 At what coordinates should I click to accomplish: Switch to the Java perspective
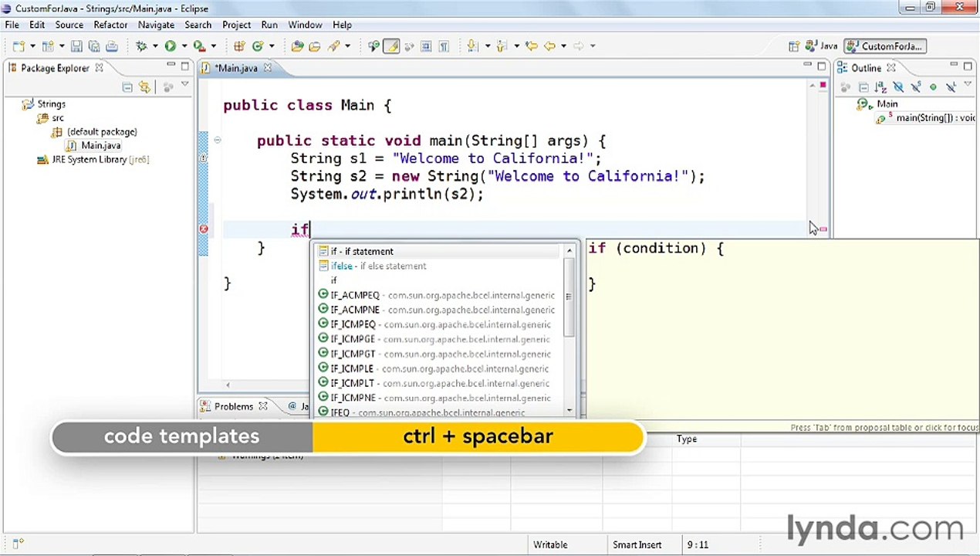(822, 46)
